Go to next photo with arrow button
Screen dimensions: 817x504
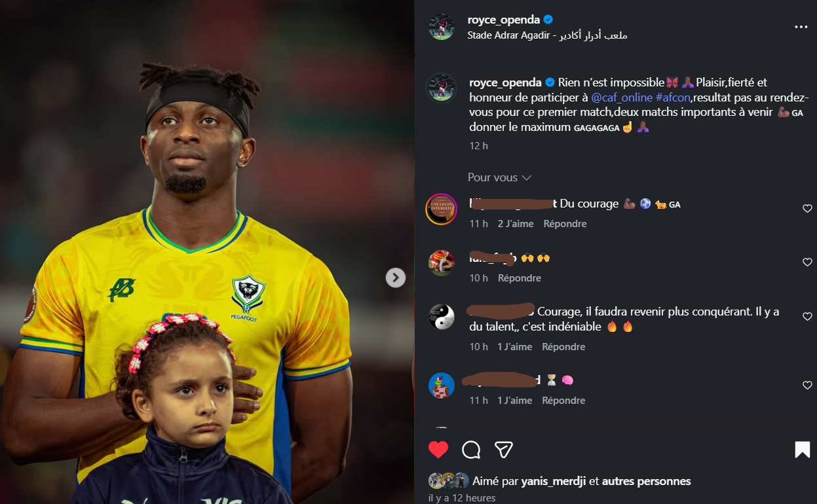pos(395,278)
